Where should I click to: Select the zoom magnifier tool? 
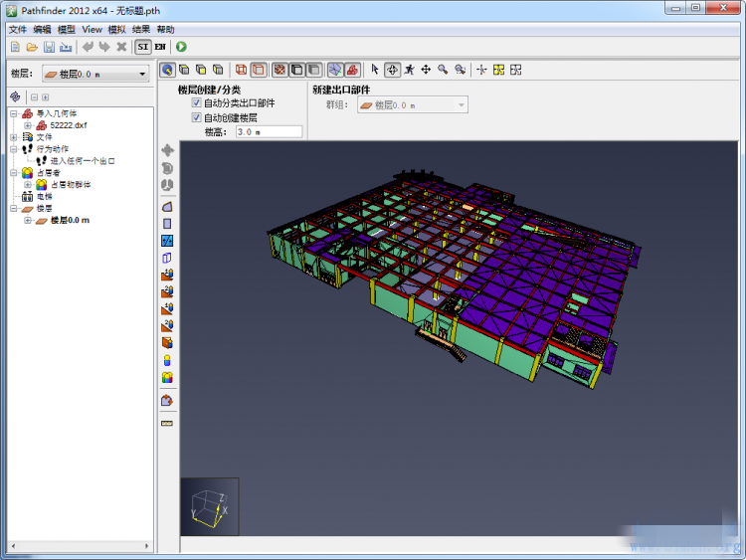(x=443, y=70)
